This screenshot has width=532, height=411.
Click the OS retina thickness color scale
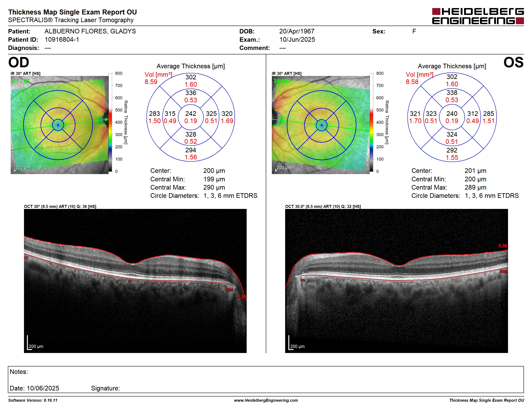(371, 122)
